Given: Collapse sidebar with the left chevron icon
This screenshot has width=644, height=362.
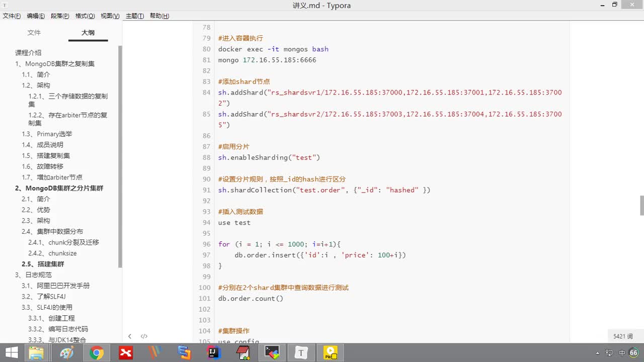Looking at the screenshot, I should [x=130, y=336].
